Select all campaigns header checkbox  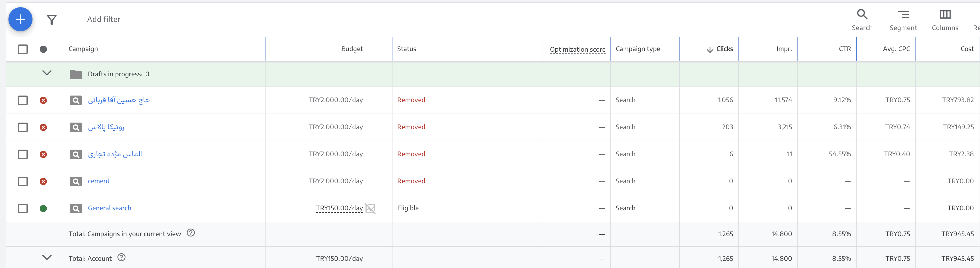pos(23,49)
